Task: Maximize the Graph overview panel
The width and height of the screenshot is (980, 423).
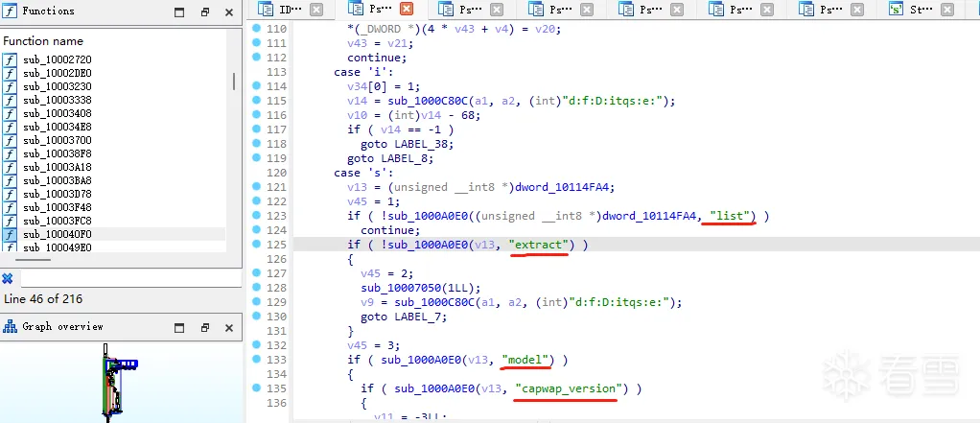Action: [x=179, y=328]
